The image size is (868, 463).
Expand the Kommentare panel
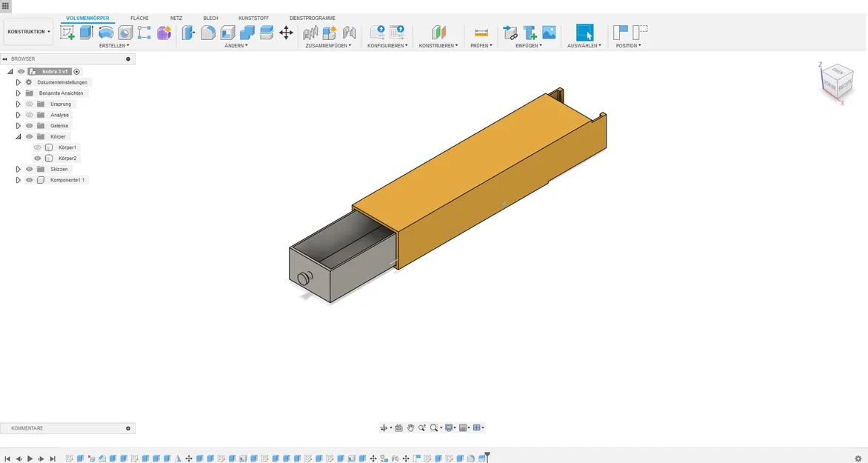pos(128,428)
